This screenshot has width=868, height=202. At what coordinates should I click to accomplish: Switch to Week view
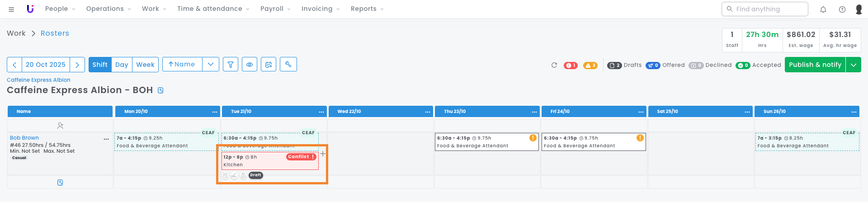(145, 65)
